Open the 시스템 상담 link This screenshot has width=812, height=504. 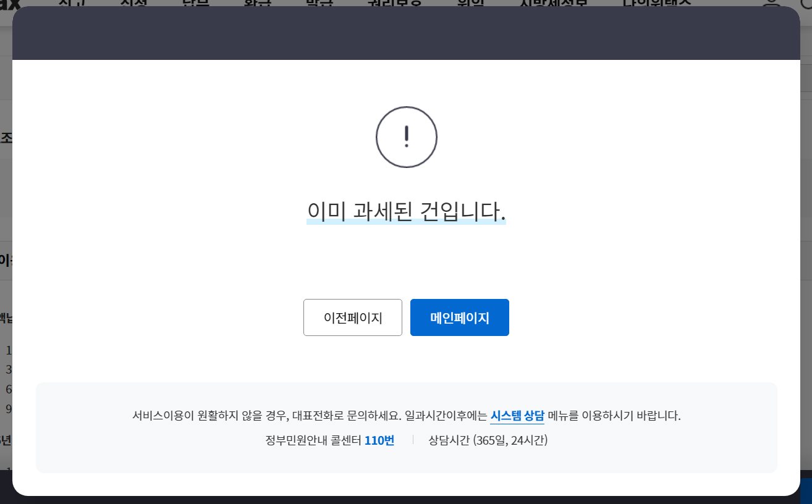(517, 416)
